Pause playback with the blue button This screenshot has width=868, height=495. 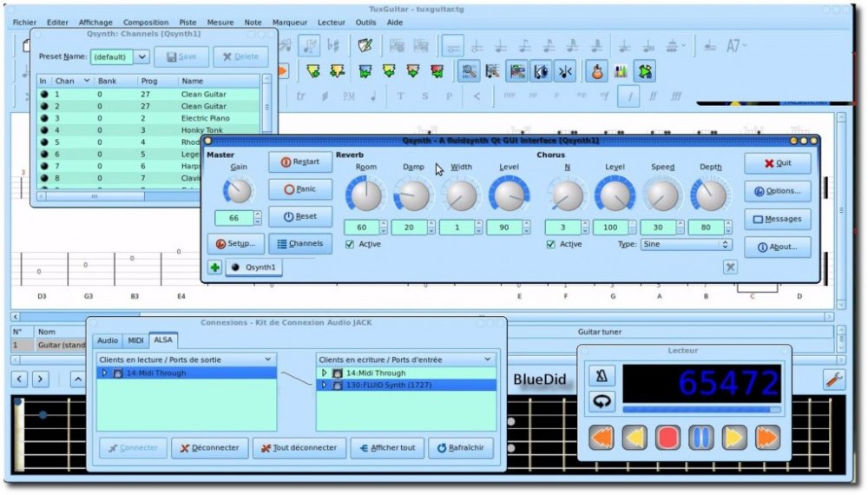pyautogui.click(x=700, y=438)
